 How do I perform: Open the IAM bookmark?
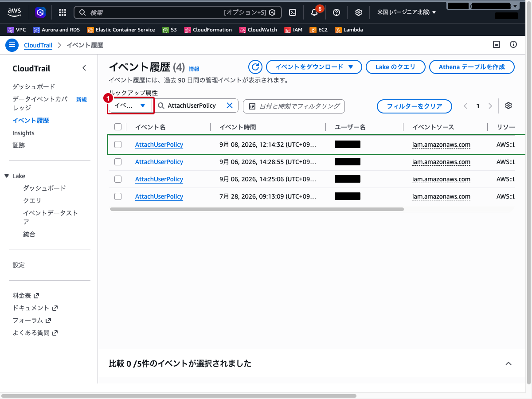(293, 30)
